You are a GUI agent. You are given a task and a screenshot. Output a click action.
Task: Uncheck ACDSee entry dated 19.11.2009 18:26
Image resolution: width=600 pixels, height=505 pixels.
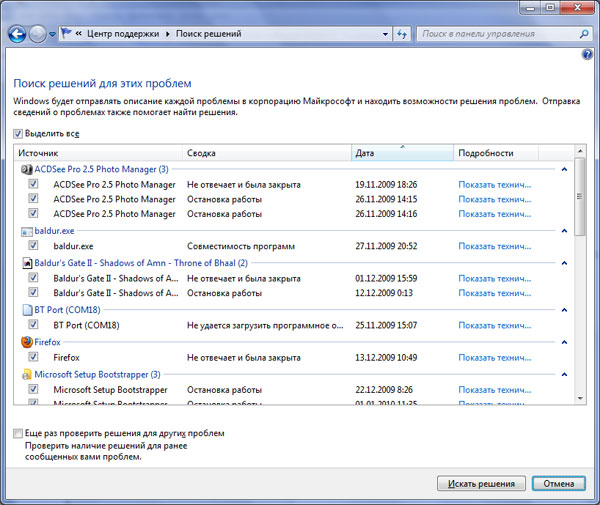coord(33,184)
